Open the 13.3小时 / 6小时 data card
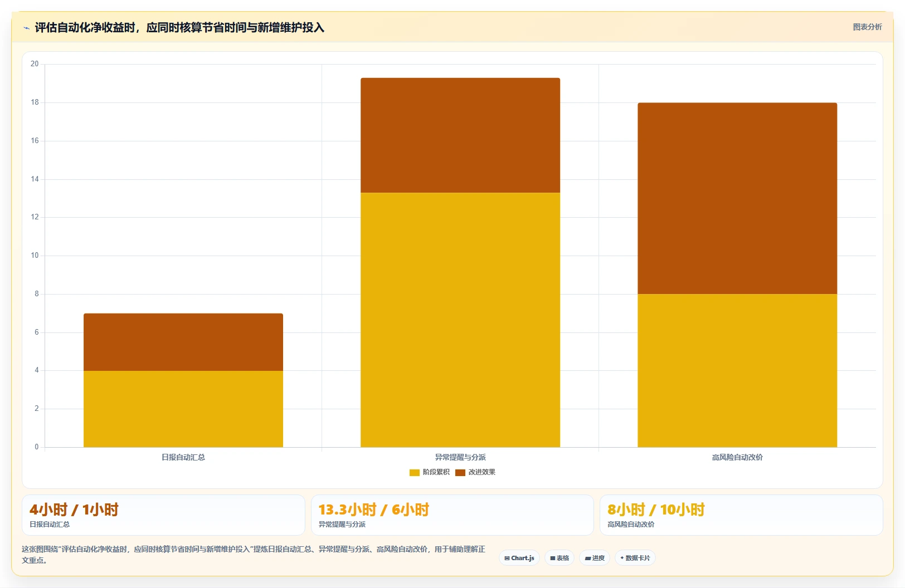Viewport: 905px width, 588px height. (452, 515)
